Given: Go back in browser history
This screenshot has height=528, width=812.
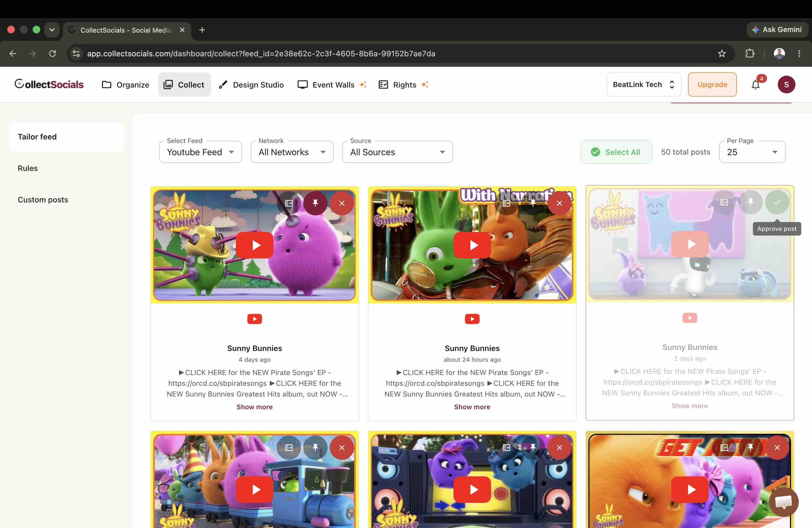Looking at the screenshot, I should pyautogui.click(x=13, y=54).
